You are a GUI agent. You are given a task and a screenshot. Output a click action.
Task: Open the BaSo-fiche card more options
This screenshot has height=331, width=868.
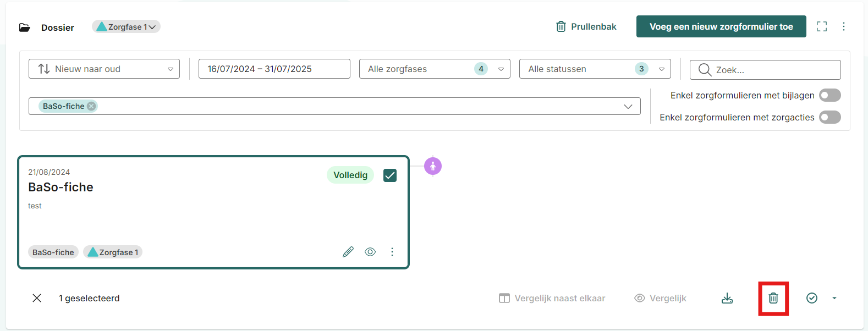392,252
